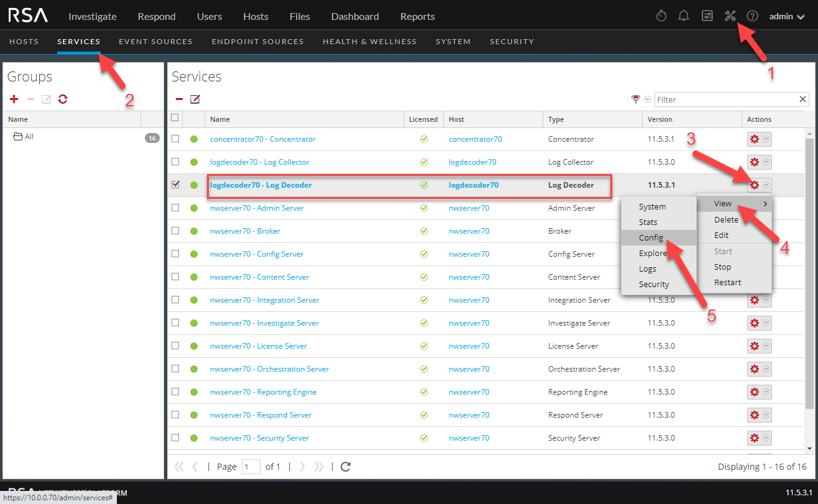Uncheck the logdecoder70 - Log Decoder checkbox
818x504 pixels.
click(x=175, y=185)
